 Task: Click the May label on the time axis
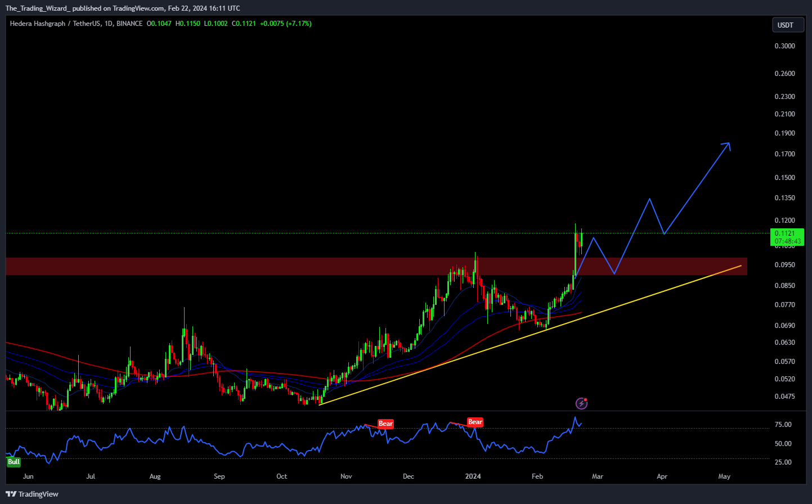[724, 476]
